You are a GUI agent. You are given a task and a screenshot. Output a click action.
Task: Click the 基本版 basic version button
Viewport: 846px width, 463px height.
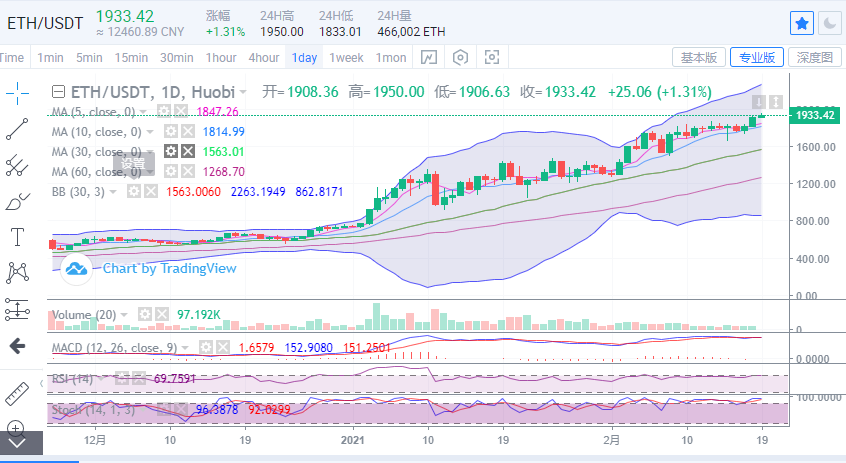click(698, 57)
